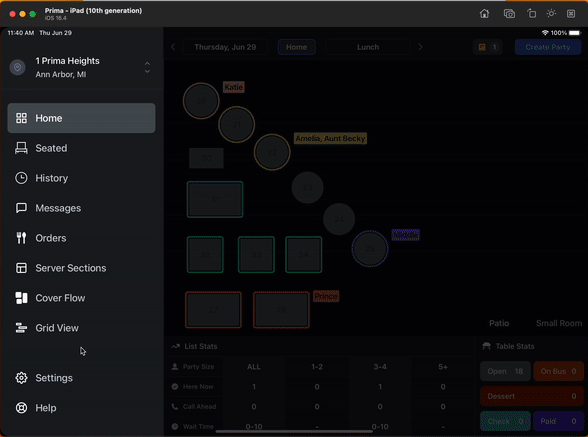588x437 pixels.
Task: Open Settings
Action: coord(81,378)
